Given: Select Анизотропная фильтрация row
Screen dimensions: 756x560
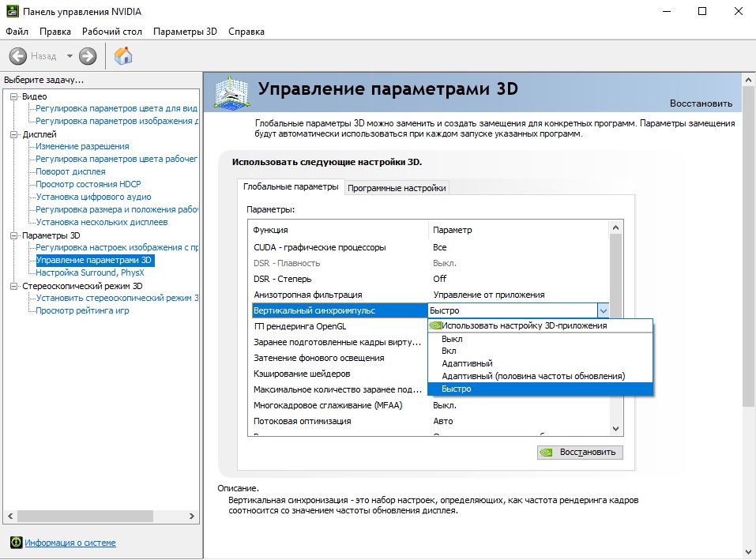Looking at the screenshot, I should 429,295.
